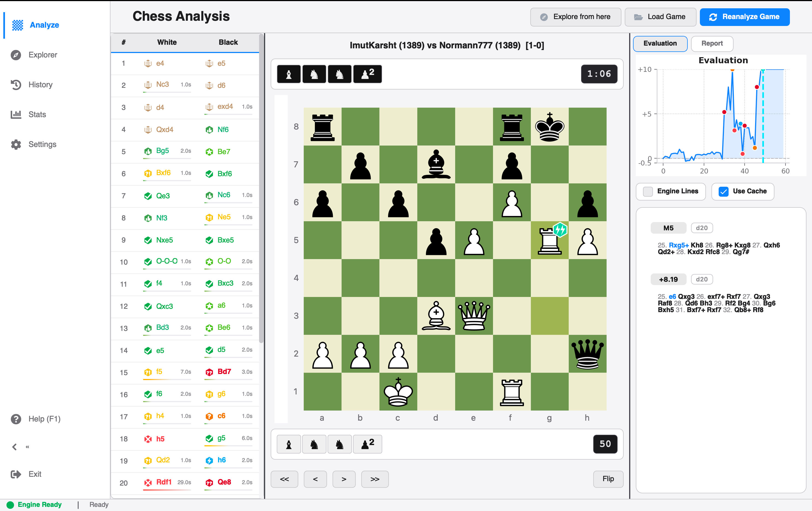Go to game start with << button

[x=284, y=479]
